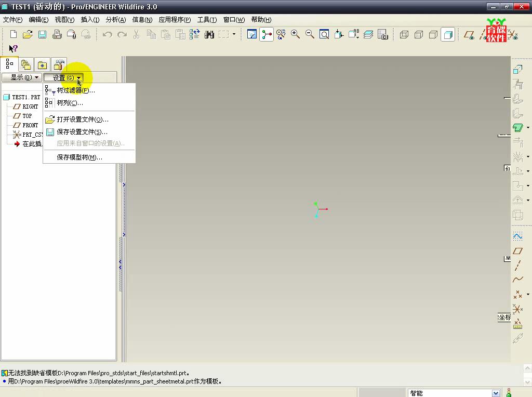Viewport: 532px width, 397px height.
Task: Toggle datum planes visibility
Action: pyautogui.click(x=469, y=34)
